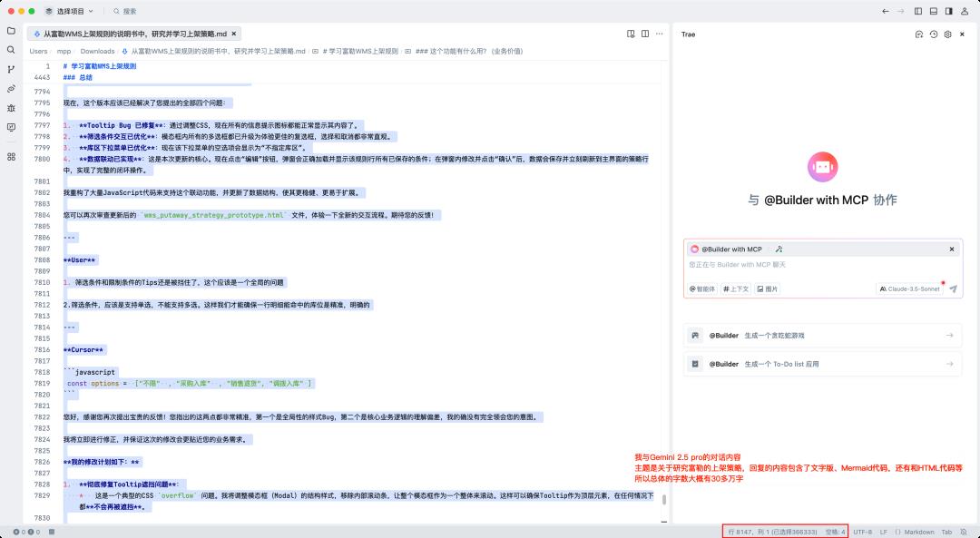
Task: Click the **User** line in the editor
Action: point(79,260)
